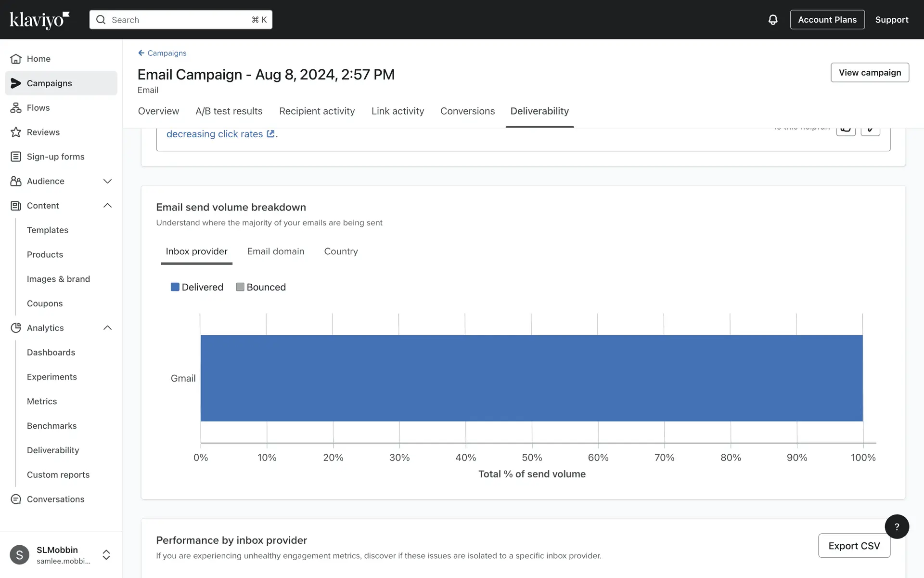Viewport: 924px width, 578px height.
Task: Toggle the Delivered legend series
Action: tap(197, 287)
